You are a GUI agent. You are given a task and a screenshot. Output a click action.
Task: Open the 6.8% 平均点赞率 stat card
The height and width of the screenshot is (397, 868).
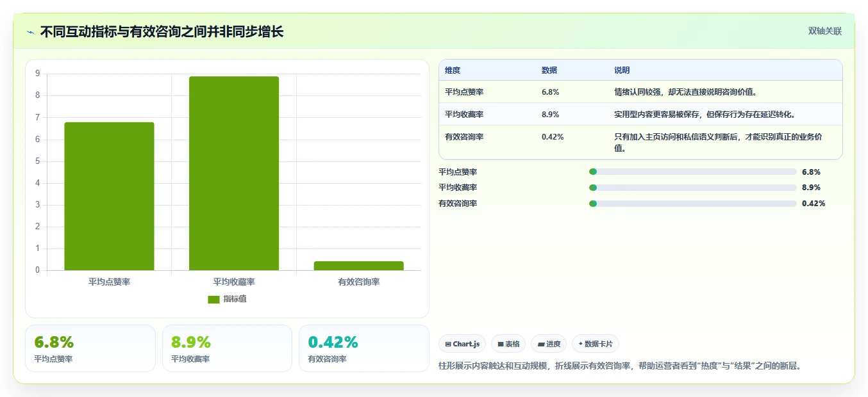pos(90,348)
